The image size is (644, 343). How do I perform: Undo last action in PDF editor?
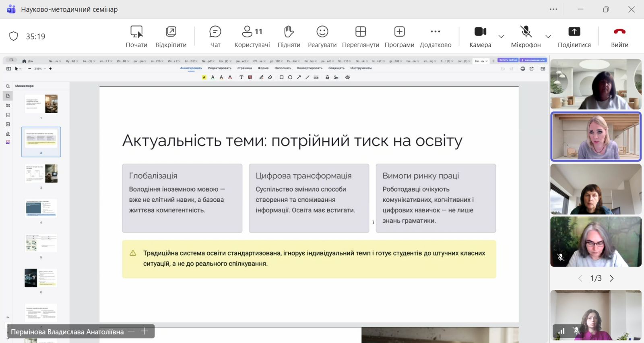(x=503, y=69)
